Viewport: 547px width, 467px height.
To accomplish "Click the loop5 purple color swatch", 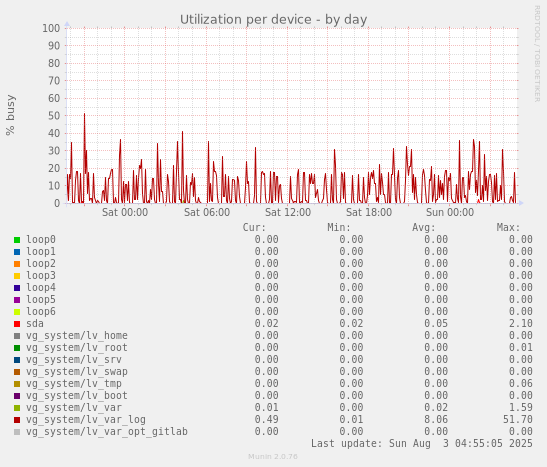I will click(x=17, y=300).
